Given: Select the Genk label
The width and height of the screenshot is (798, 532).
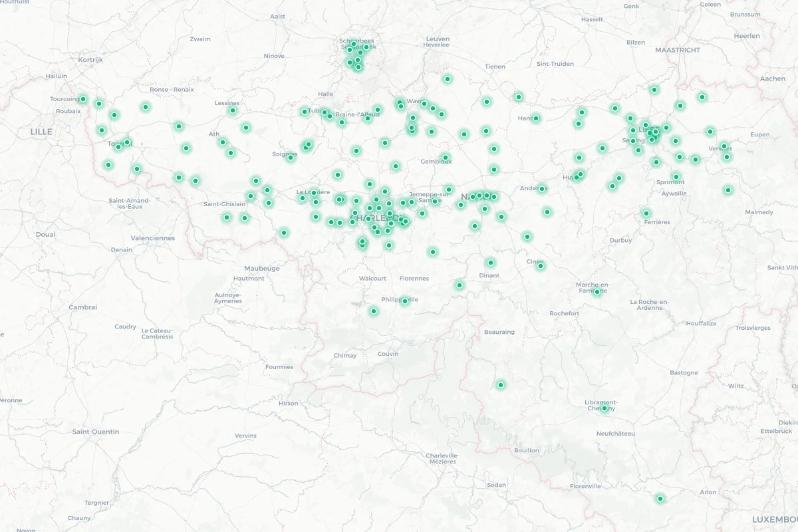Looking at the screenshot, I should [631, 6].
